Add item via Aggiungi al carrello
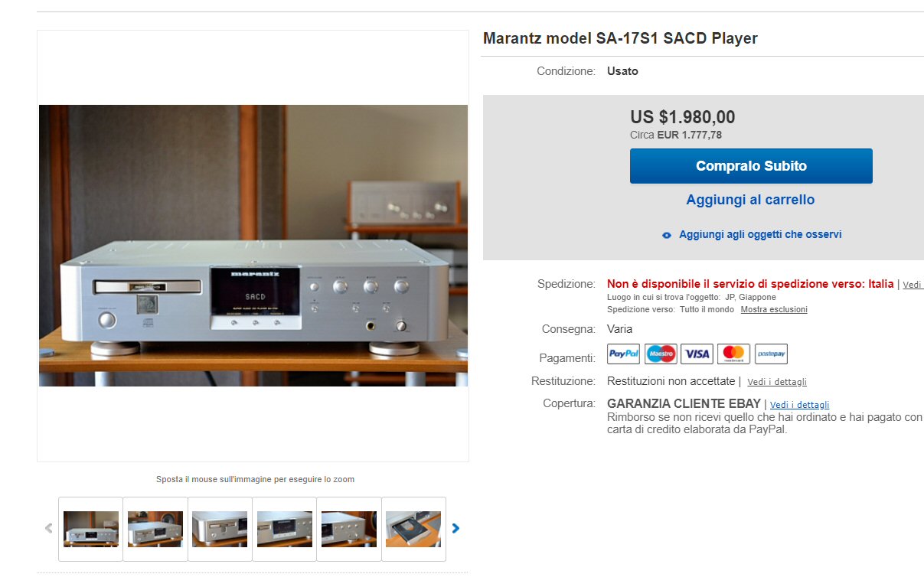The height and width of the screenshot is (587, 924). coord(750,200)
